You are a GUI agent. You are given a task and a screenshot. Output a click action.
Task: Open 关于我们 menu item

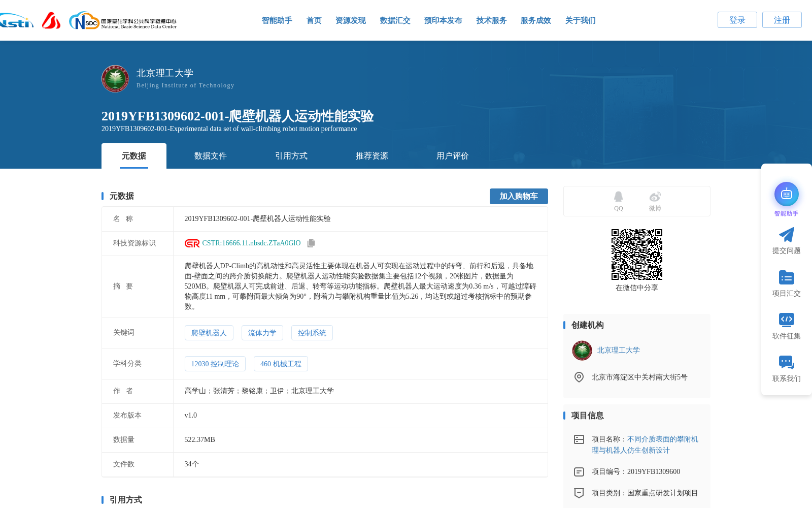[x=581, y=20]
